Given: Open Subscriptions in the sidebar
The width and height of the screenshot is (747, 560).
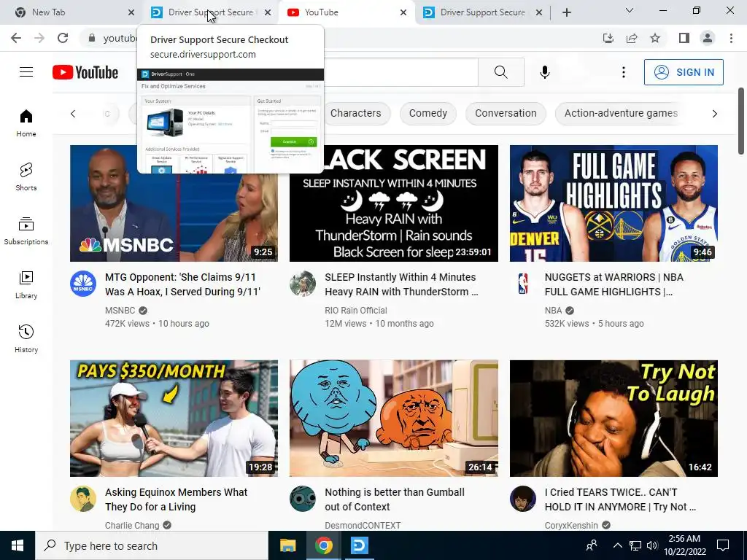Looking at the screenshot, I should click(x=26, y=231).
